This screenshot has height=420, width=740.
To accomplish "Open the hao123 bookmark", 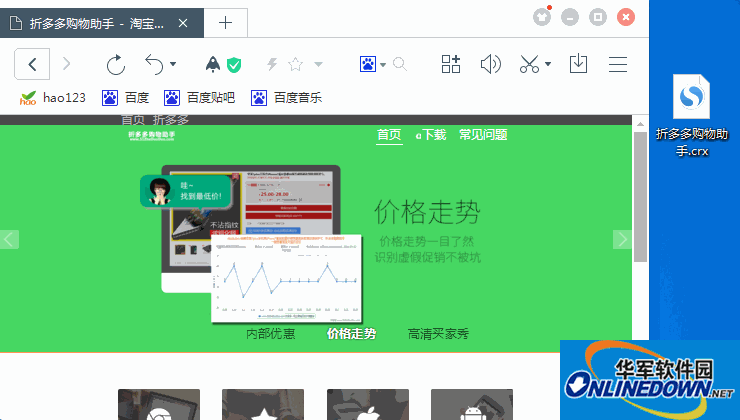I will click(52, 98).
